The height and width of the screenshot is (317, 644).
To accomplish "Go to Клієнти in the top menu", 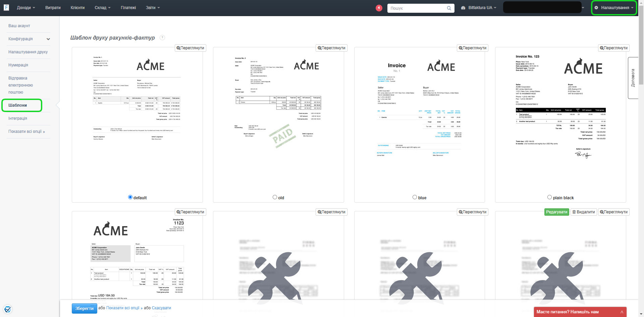I will coord(77,8).
